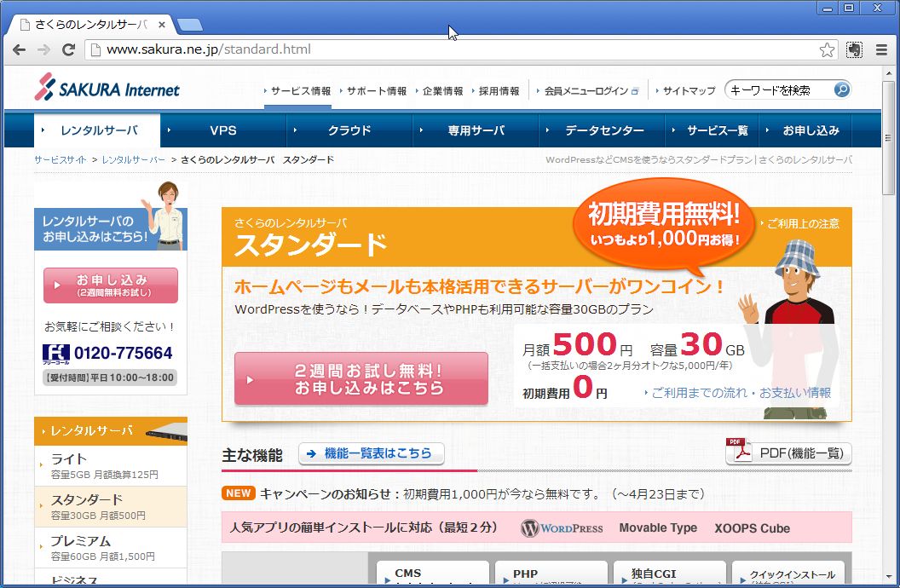Viewport: 900px width, 588px height.
Task: Click the NEW campaign badge
Action: point(238,493)
